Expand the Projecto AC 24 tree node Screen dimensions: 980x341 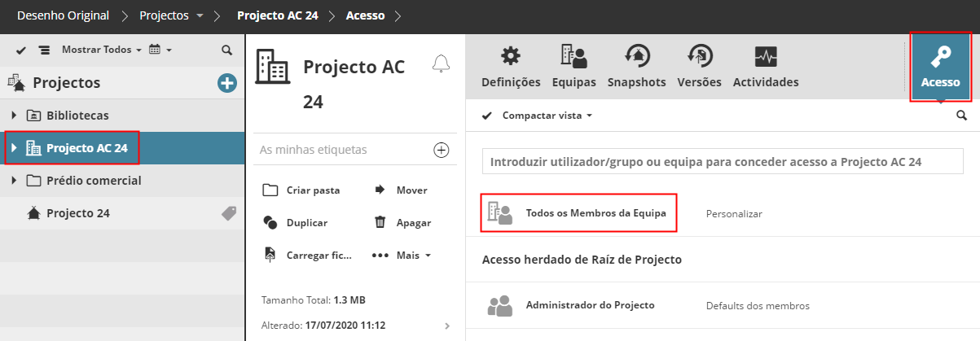pyautogui.click(x=14, y=148)
